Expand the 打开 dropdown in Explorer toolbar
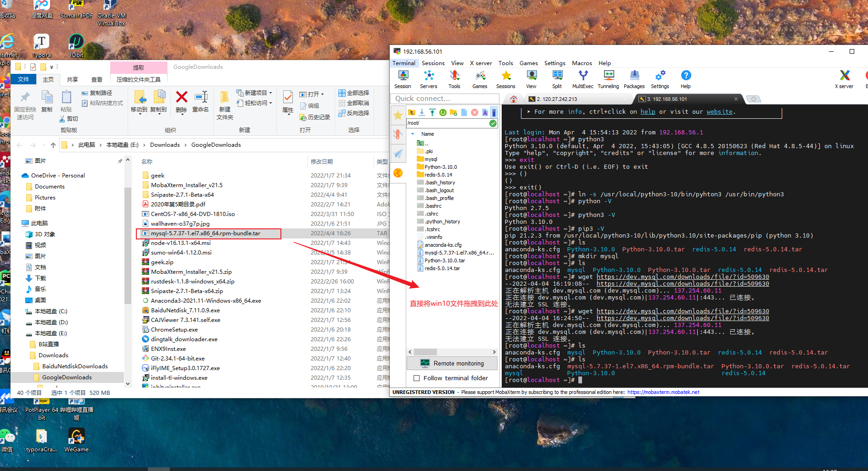The height and width of the screenshot is (471, 868). pos(322,94)
